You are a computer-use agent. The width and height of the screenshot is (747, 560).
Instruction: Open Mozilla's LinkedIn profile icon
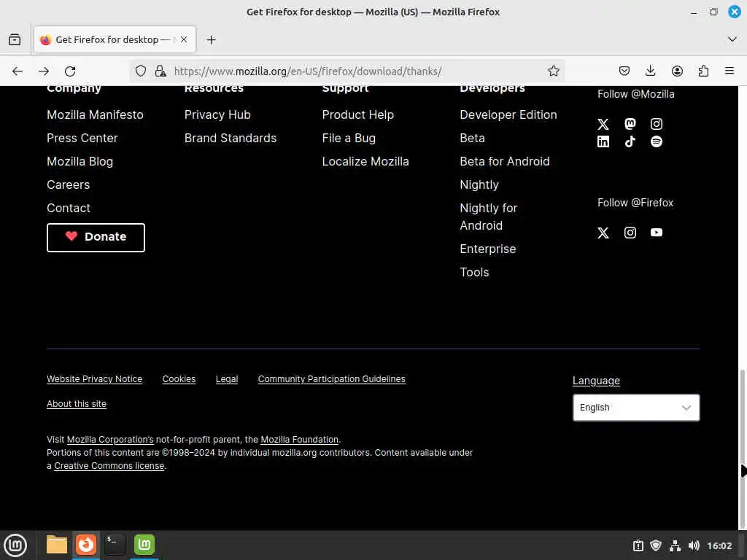603,141
